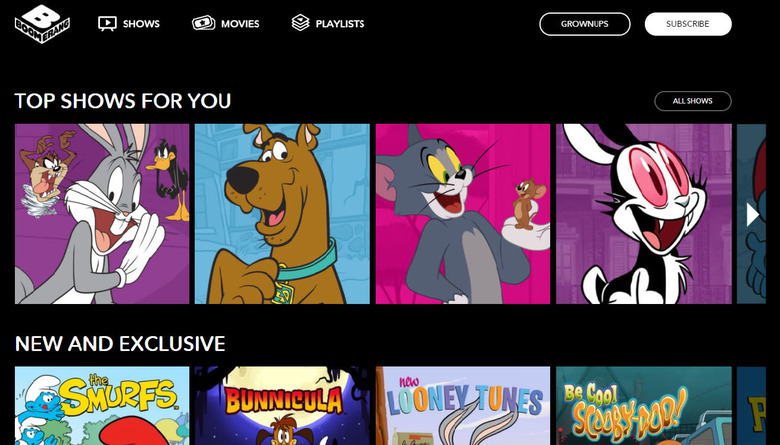Select The Smurfs tile

[x=102, y=405]
